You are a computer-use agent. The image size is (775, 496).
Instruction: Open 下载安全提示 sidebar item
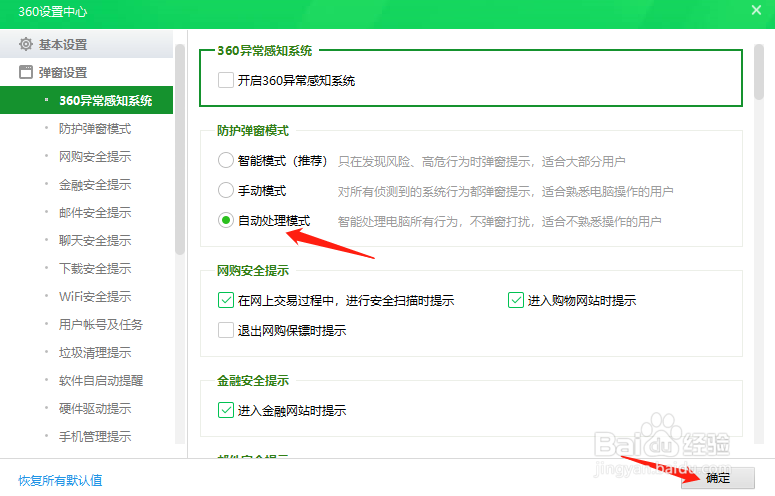pyautogui.click(x=86, y=268)
